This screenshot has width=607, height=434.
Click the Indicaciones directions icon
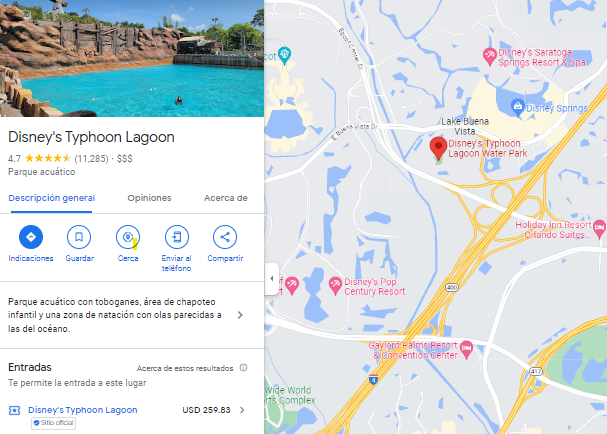click(31, 237)
